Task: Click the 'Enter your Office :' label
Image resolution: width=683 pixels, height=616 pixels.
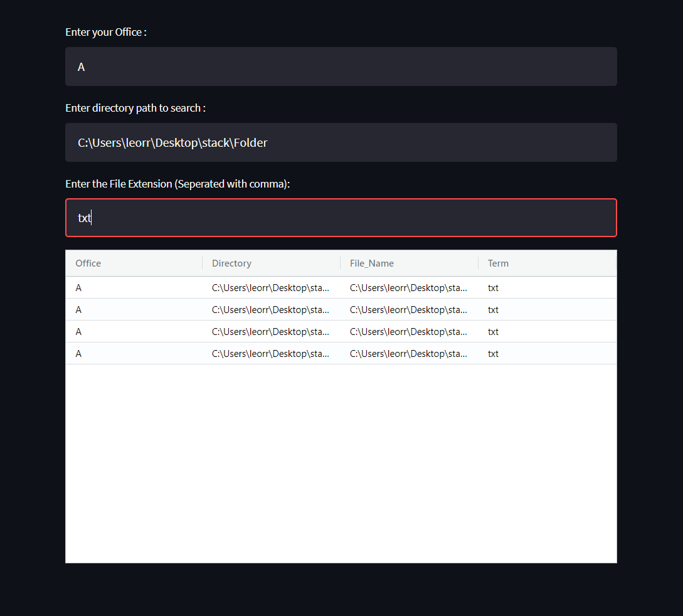Action: click(106, 32)
